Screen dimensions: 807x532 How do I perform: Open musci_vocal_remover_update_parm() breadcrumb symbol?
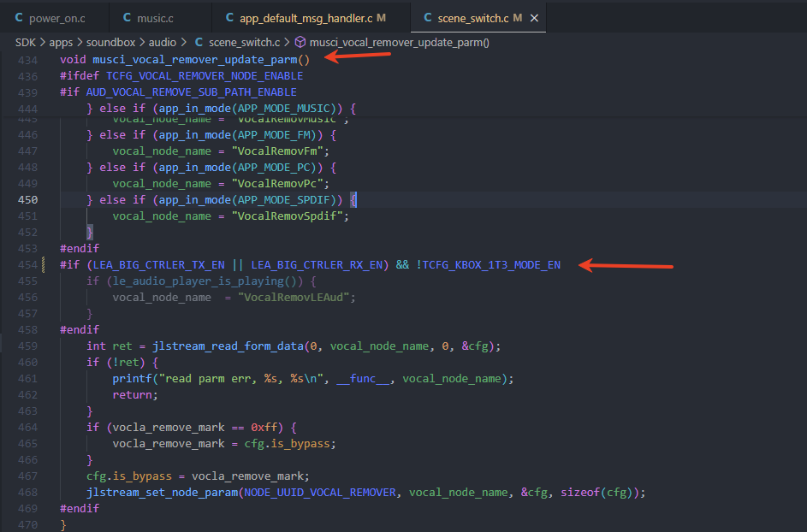400,42
